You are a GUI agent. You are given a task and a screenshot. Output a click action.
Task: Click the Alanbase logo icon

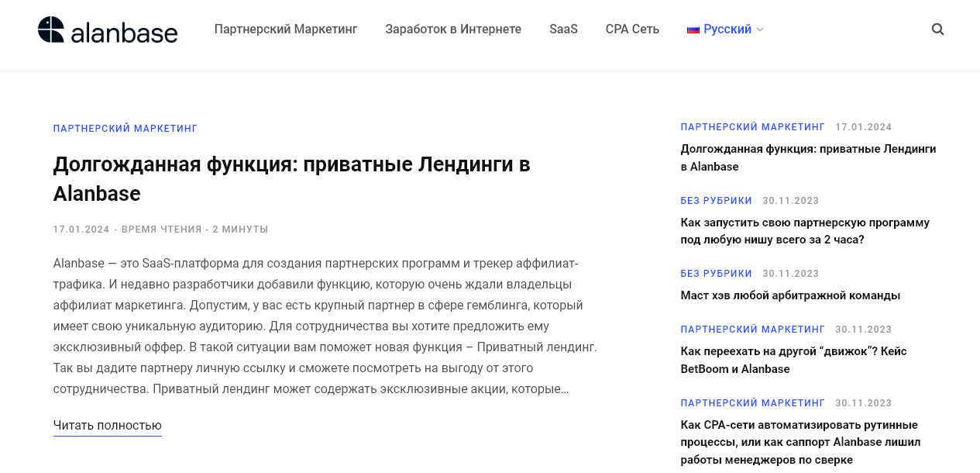pyautogui.click(x=51, y=29)
